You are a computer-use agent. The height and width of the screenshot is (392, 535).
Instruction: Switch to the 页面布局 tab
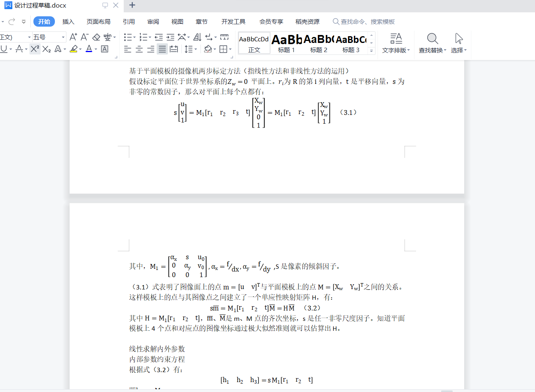[98, 21]
